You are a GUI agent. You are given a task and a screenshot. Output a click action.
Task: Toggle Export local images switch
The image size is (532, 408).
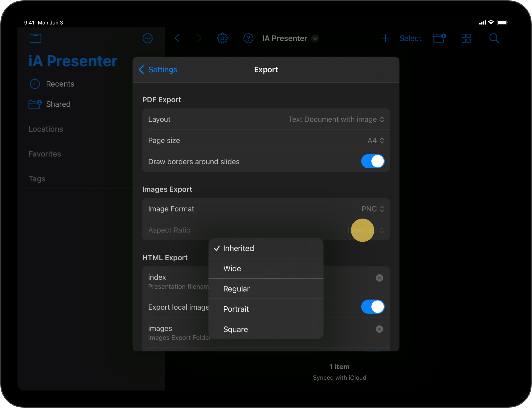pyautogui.click(x=373, y=307)
